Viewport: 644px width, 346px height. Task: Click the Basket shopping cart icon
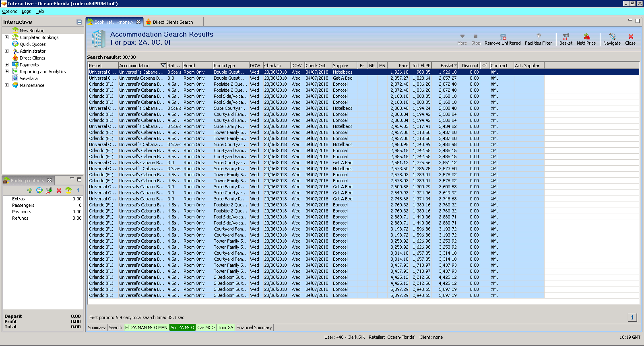point(566,37)
